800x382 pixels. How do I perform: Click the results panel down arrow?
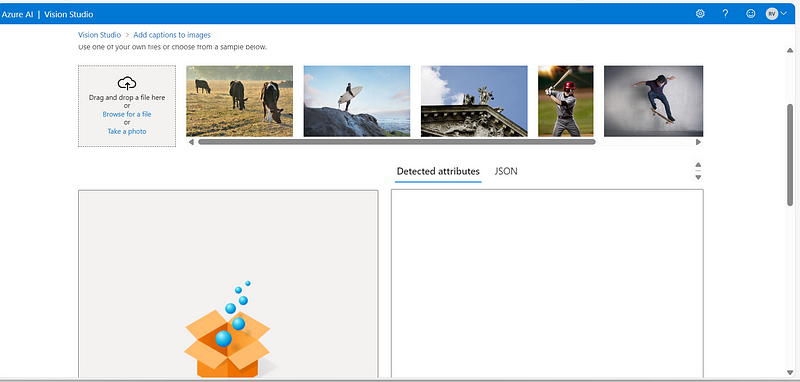tap(698, 177)
